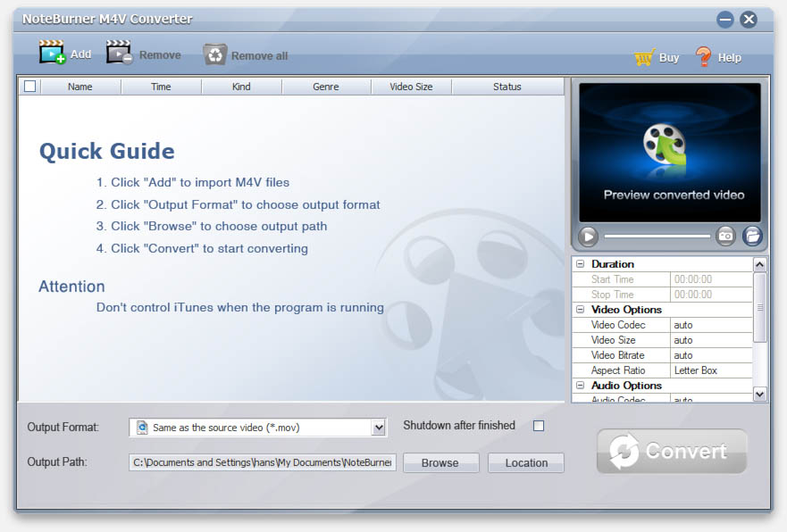Screen dimensions: 787x532
Task: Open the Output Format dropdown
Action: click(379, 428)
